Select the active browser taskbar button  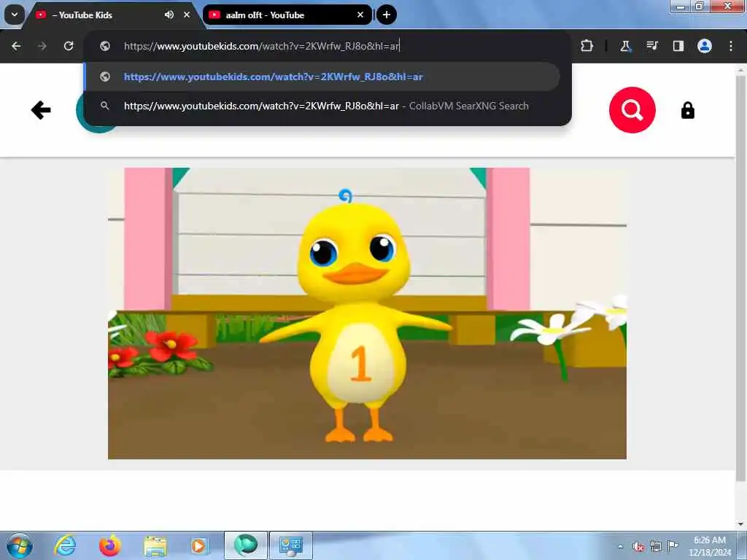coord(246,545)
